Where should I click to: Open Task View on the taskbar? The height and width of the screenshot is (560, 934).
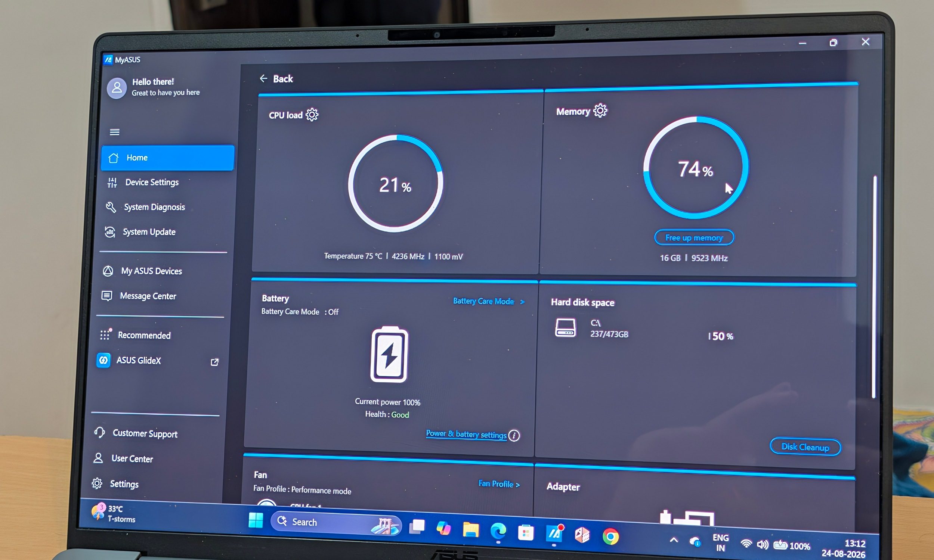tap(417, 526)
